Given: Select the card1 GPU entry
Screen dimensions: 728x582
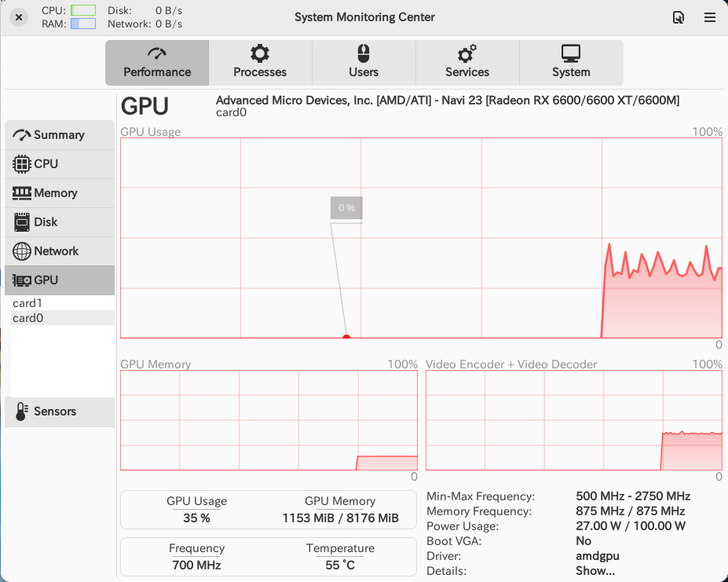Looking at the screenshot, I should pyautogui.click(x=27, y=302).
